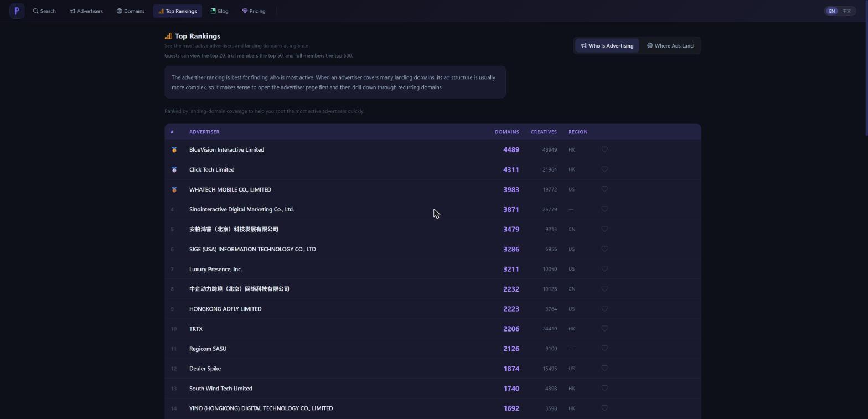
Task: Open the Domains nav item
Action: point(131,11)
